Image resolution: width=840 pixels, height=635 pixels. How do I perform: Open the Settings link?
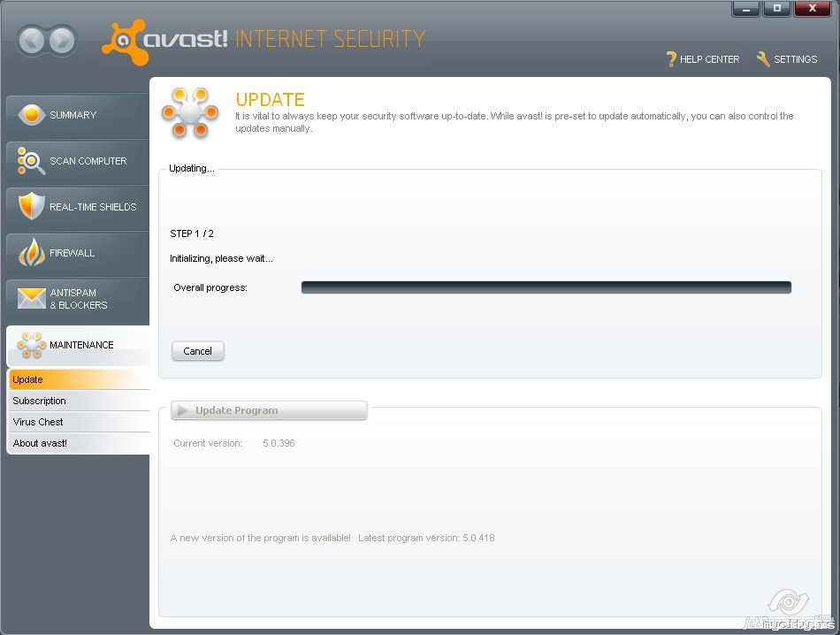(787, 59)
